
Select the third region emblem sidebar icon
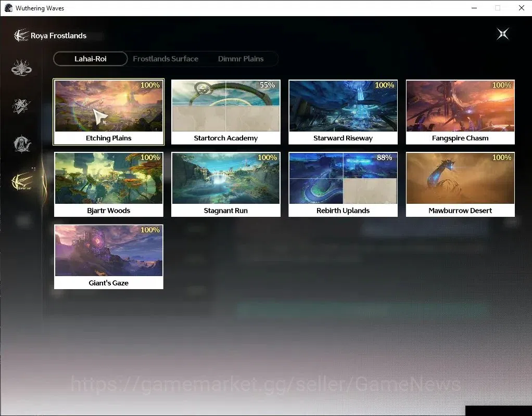click(22, 144)
